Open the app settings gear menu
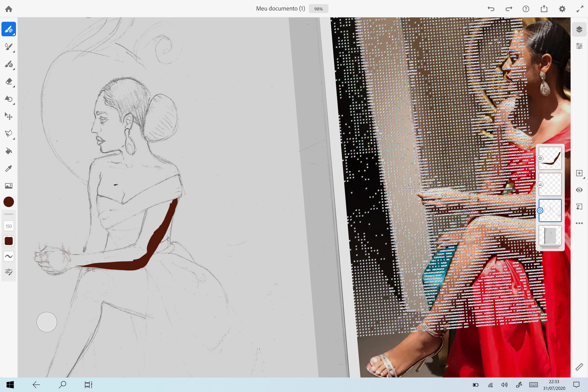Image resolution: width=588 pixels, height=392 pixels. [562, 9]
